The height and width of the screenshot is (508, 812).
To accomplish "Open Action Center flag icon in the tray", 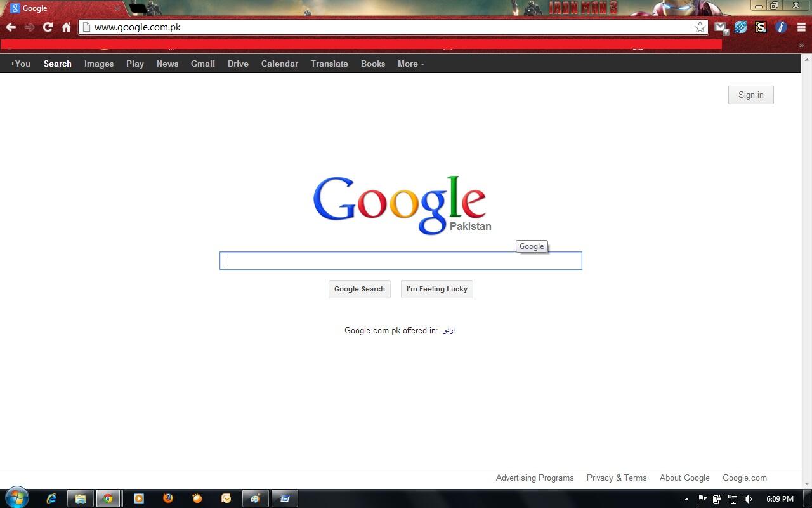I will [702, 499].
